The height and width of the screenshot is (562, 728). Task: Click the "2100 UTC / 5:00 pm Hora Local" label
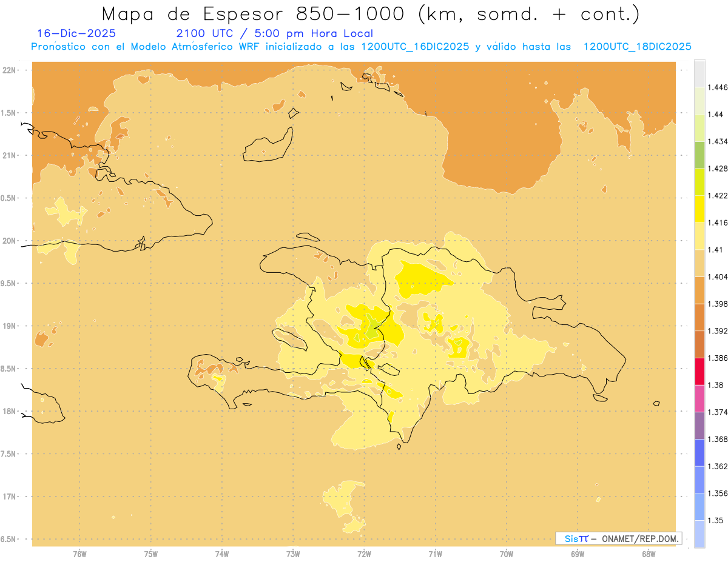[x=275, y=33]
